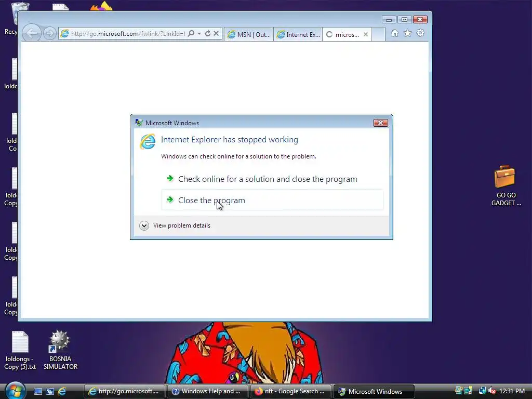Image resolution: width=532 pixels, height=399 pixels.
Task: Select GO GO GADGET briefcase desktop icon
Action: pyautogui.click(x=506, y=185)
